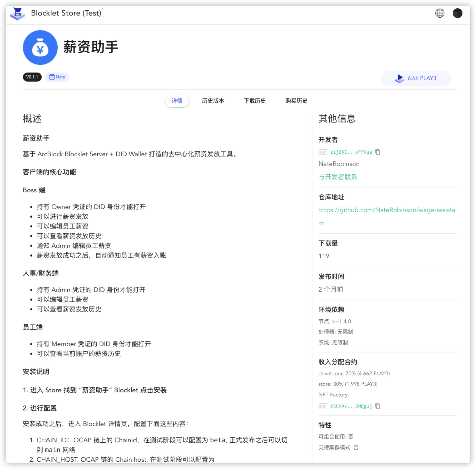This screenshot has width=476, height=469.
Task: Click 与开发者联系 link
Action: 337,177
